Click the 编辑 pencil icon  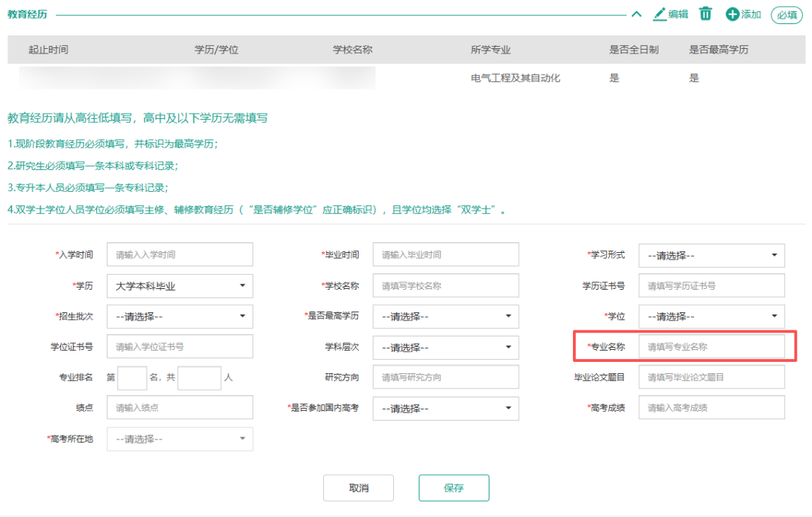[x=659, y=14]
